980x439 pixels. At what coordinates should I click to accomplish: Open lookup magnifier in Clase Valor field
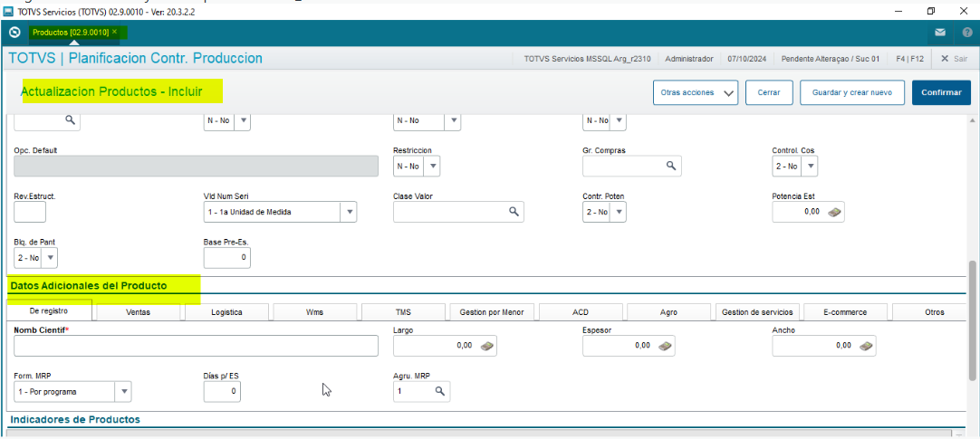click(x=514, y=212)
